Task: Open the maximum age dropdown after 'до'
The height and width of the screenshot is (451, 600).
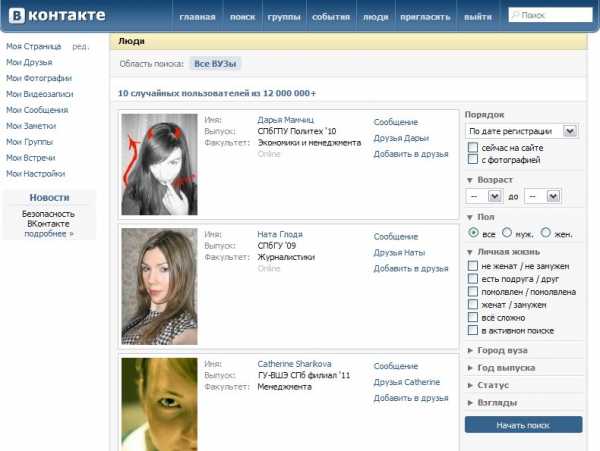Action: 542,196
